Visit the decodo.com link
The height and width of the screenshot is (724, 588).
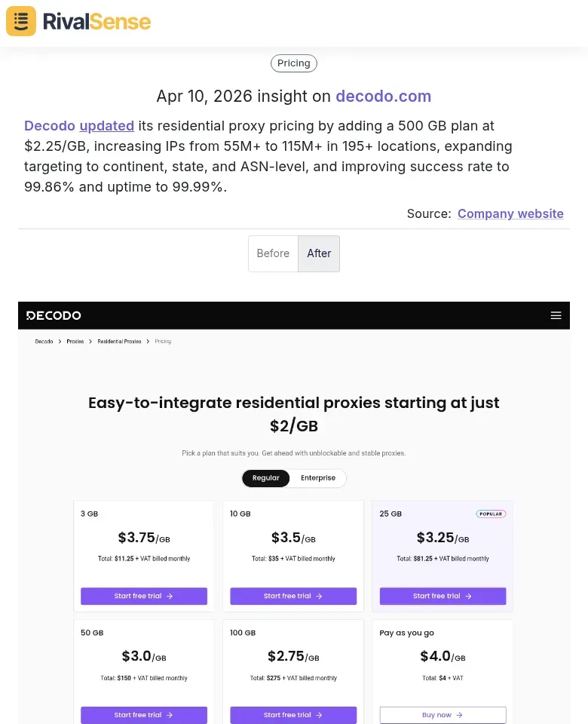coord(384,97)
